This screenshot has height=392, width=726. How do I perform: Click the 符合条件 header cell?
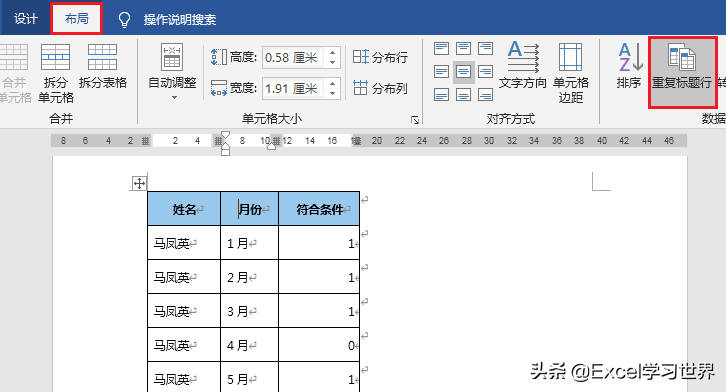319,209
